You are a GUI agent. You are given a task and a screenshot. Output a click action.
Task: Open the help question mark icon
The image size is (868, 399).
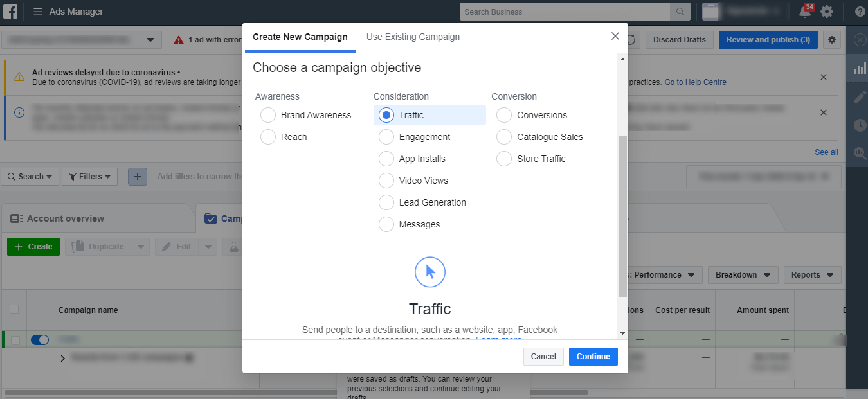point(860,12)
